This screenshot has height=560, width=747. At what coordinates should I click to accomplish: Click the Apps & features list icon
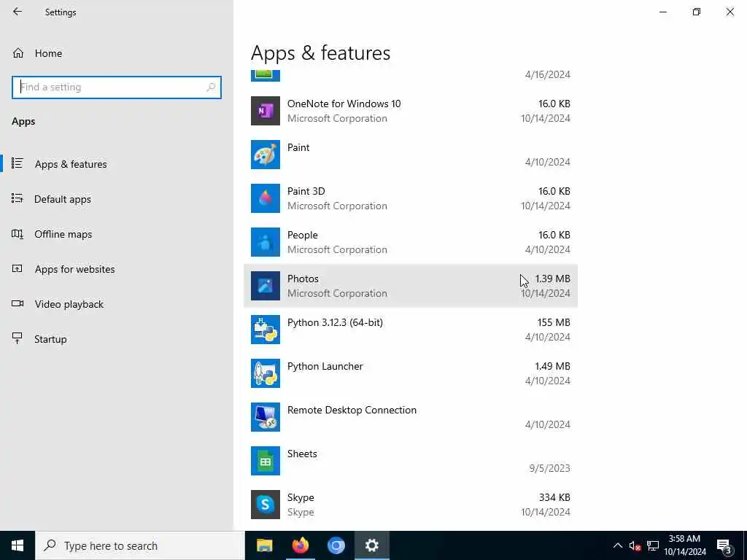pyautogui.click(x=18, y=163)
